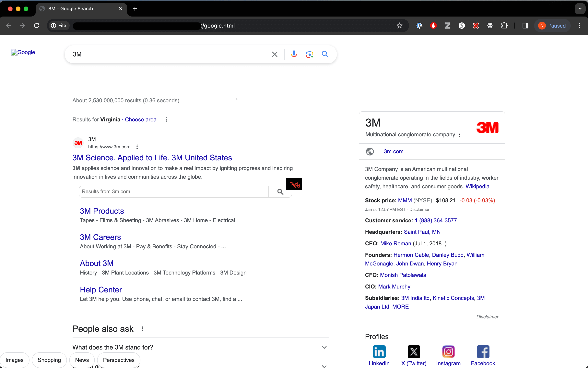Open the Extensions puzzle icon
Screen dimensions: 588x368
click(x=504, y=26)
